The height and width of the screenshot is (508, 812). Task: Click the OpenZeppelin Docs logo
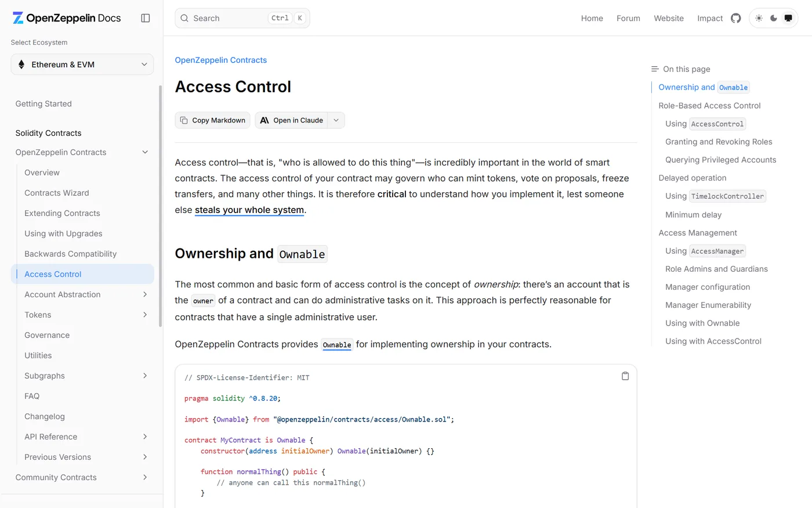coord(67,18)
